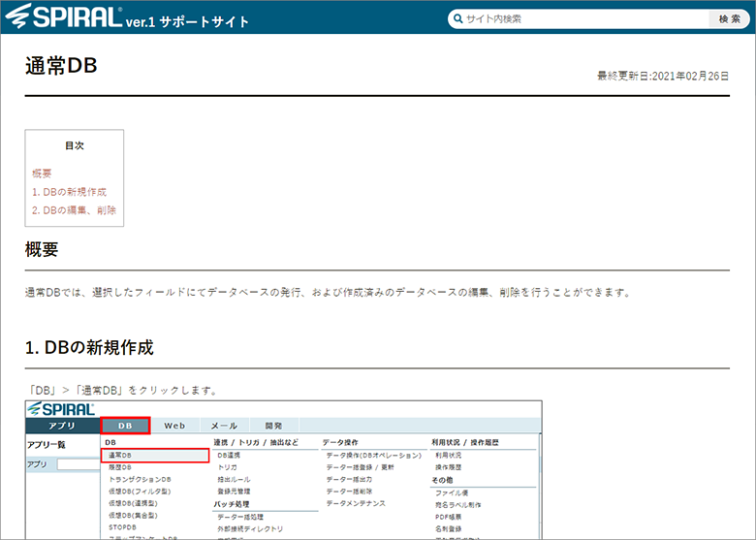Choose データ一括出力 menu entry
756x540 pixels.
point(349,479)
